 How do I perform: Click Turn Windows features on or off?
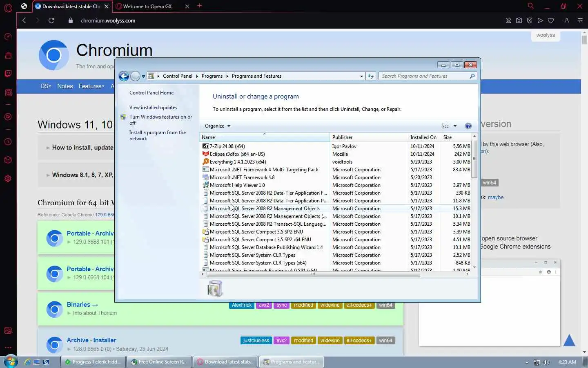160,120
